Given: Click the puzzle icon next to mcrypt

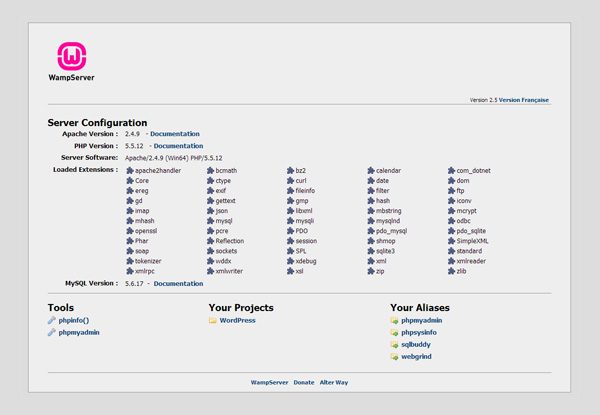Looking at the screenshot, I should point(451,211).
